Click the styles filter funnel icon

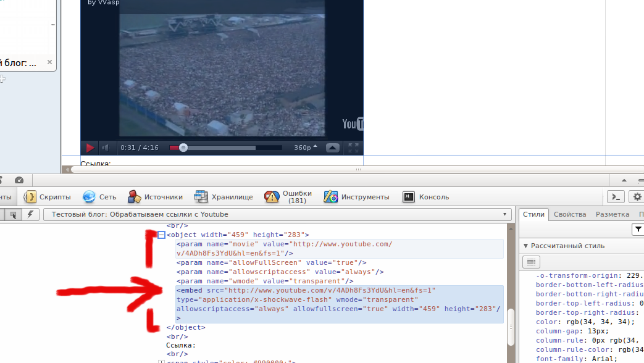(x=638, y=230)
